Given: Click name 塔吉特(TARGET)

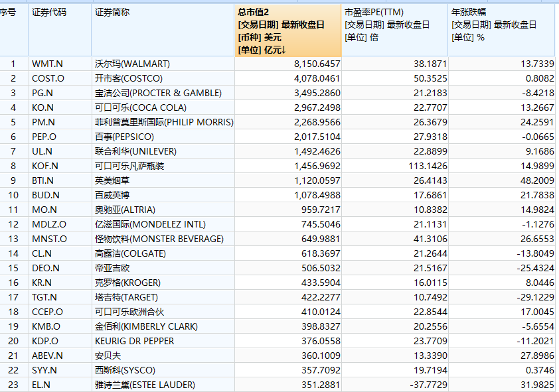Looking at the screenshot, I should (127, 298).
